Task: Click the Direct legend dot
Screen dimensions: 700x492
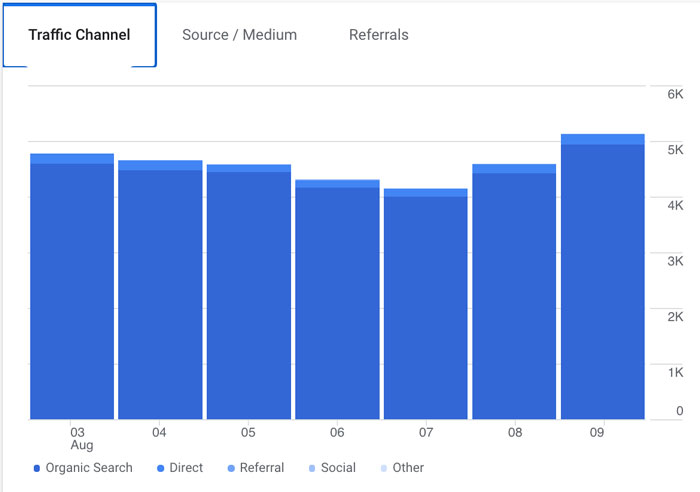Action: pyautogui.click(x=160, y=468)
